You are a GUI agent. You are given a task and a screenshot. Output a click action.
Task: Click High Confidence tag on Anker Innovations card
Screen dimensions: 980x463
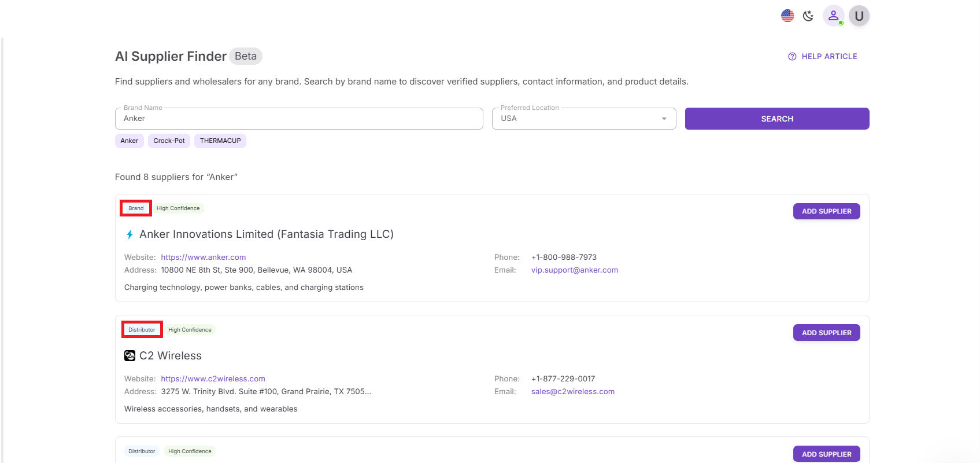(178, 208)
